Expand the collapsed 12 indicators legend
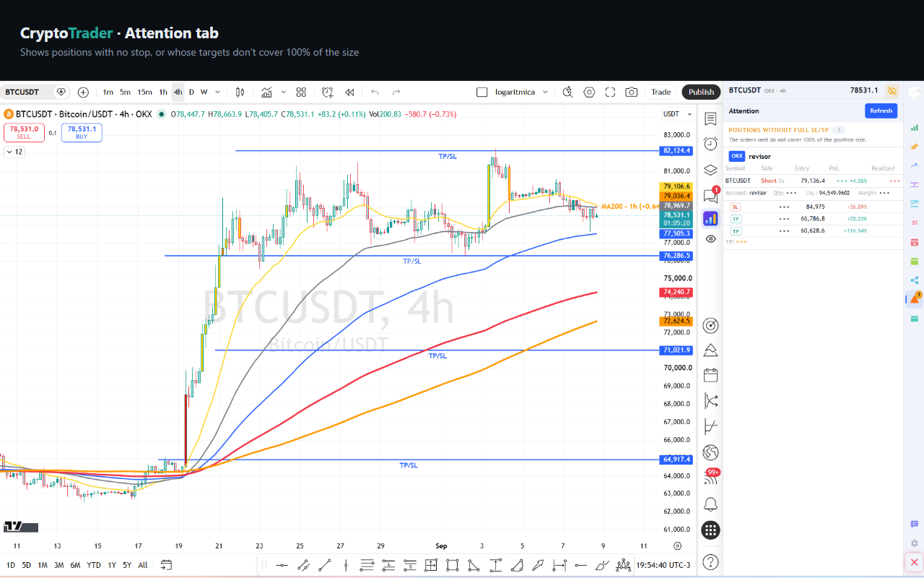Viewport: 924px width, 578px height. tap(14, 152)
